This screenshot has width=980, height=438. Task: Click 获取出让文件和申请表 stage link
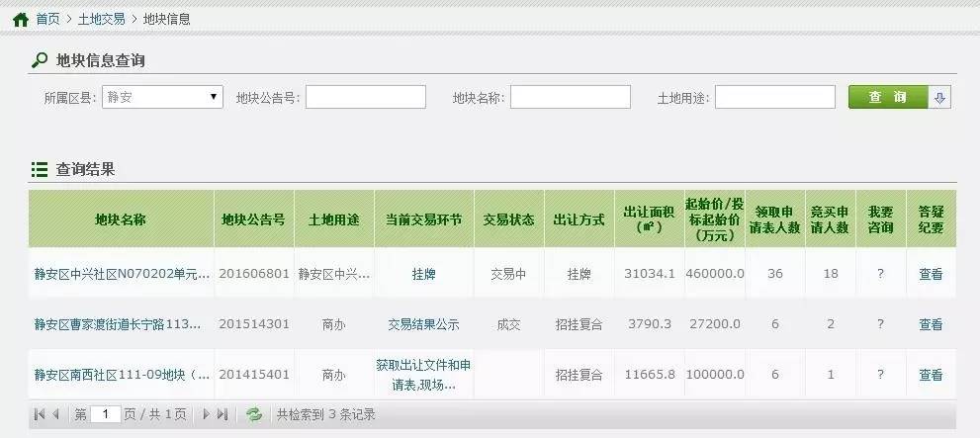(x=424, y=375)
